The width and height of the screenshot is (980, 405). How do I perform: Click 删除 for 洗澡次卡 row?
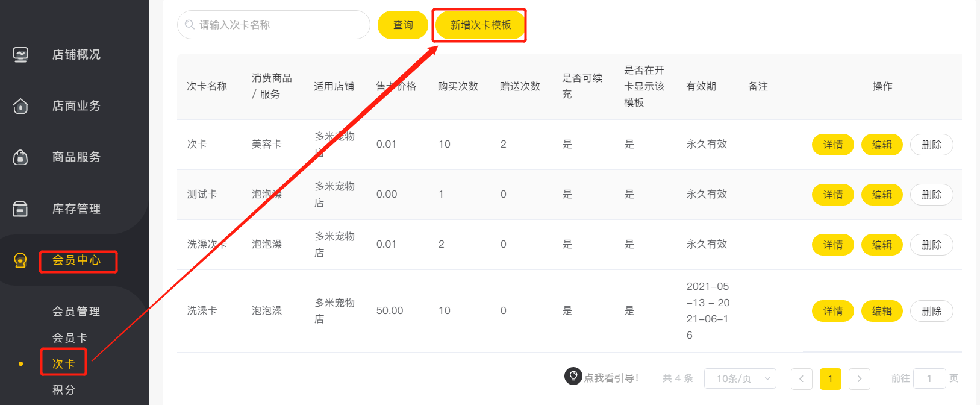932,245
